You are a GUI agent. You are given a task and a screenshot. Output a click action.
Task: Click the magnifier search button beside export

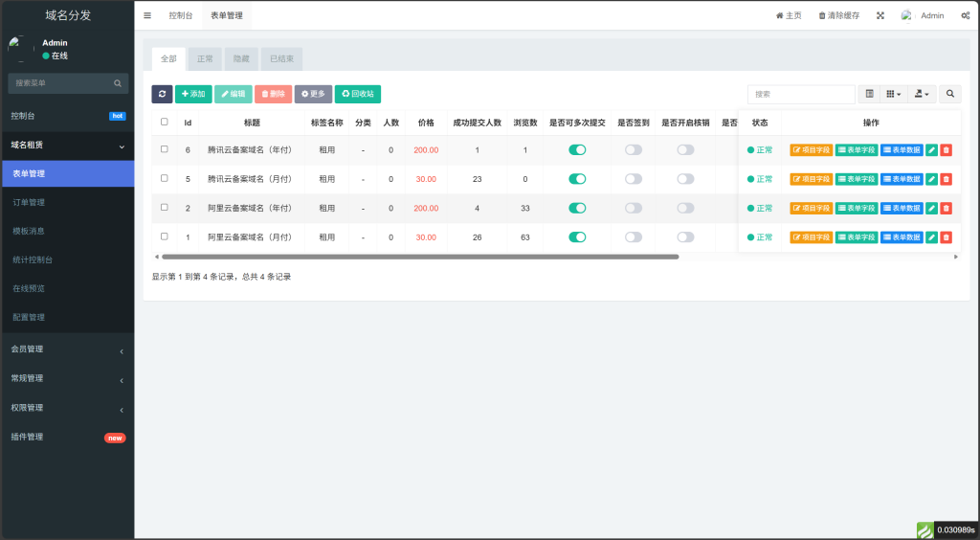click(950, 94)
